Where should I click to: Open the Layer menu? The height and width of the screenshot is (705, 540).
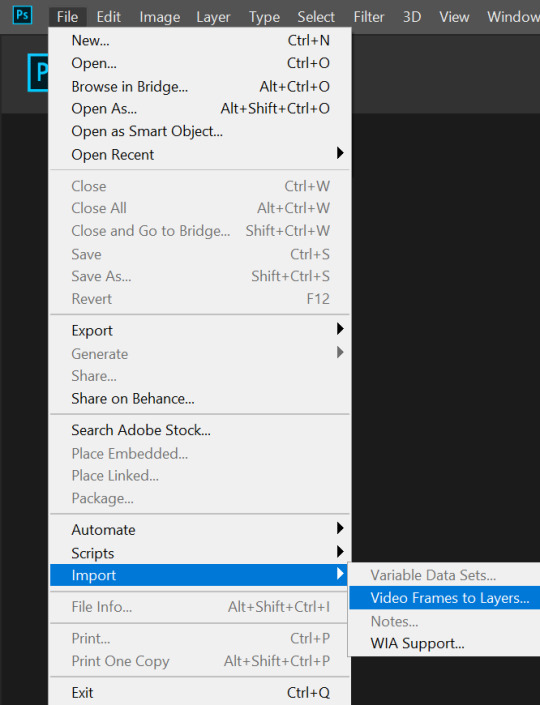coord(213,17)
